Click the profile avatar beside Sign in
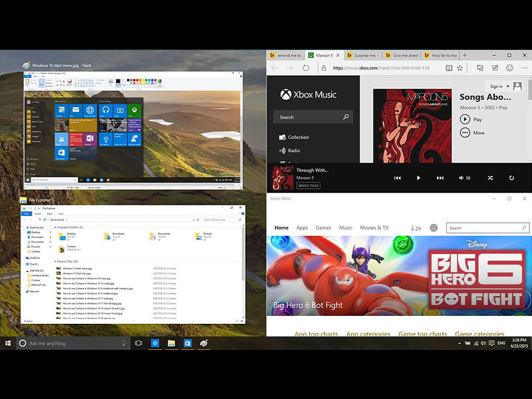This screenshot has height=399, width=532. 517,86
